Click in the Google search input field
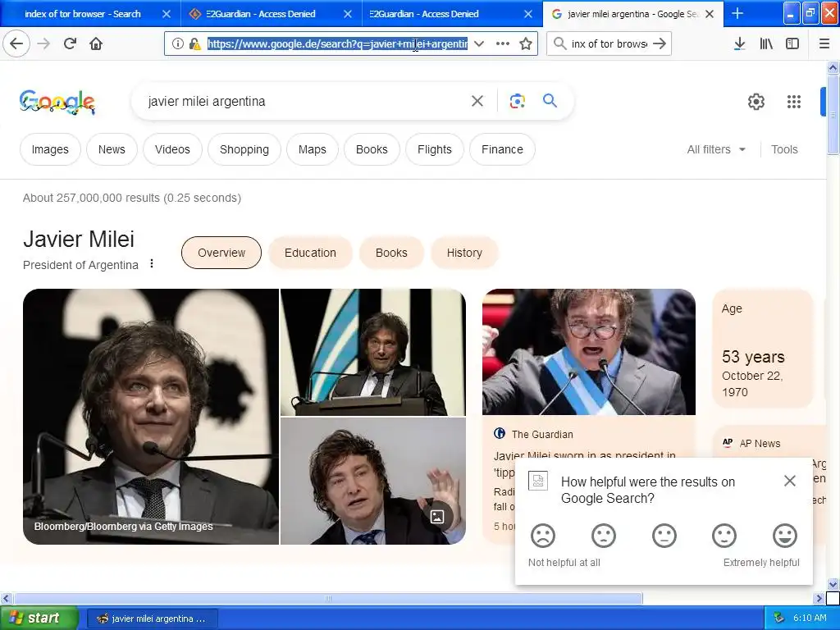The height and width of the screenshot is (630, 840). click(305, 101)
